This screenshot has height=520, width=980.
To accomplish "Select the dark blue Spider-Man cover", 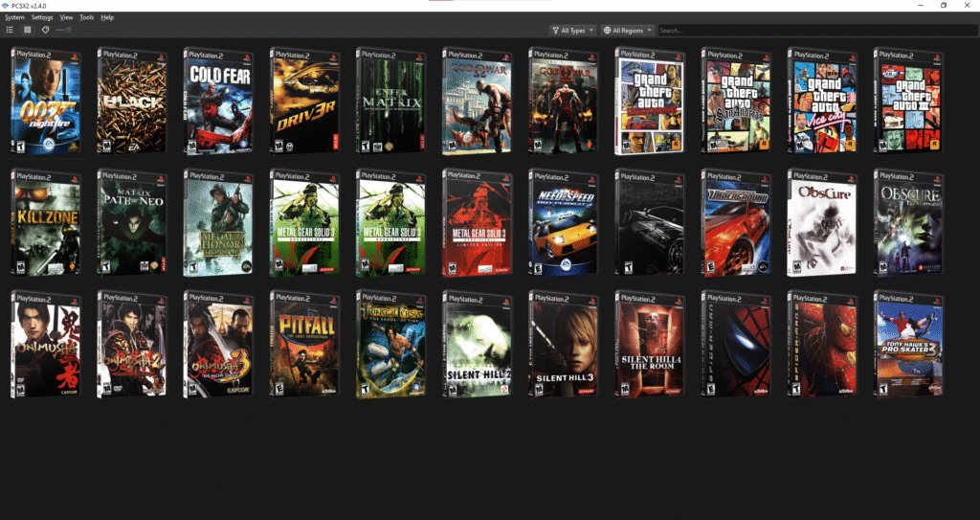I will pyautogui.click(x=736, y=345).
